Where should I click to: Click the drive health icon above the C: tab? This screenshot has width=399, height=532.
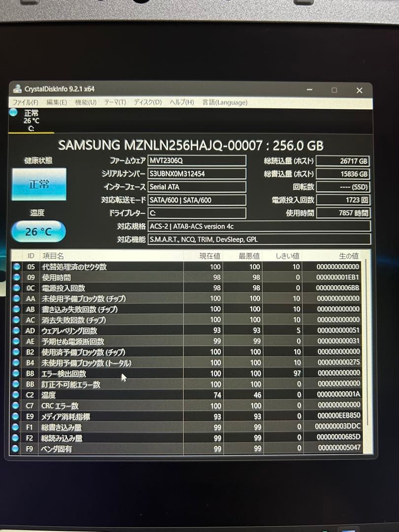coord(13,112)
